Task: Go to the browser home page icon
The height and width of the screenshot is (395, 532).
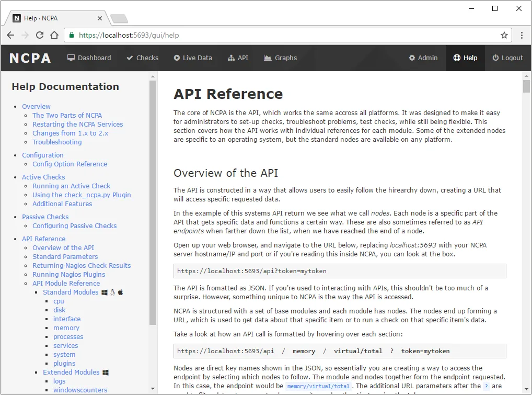Action: 54,35
